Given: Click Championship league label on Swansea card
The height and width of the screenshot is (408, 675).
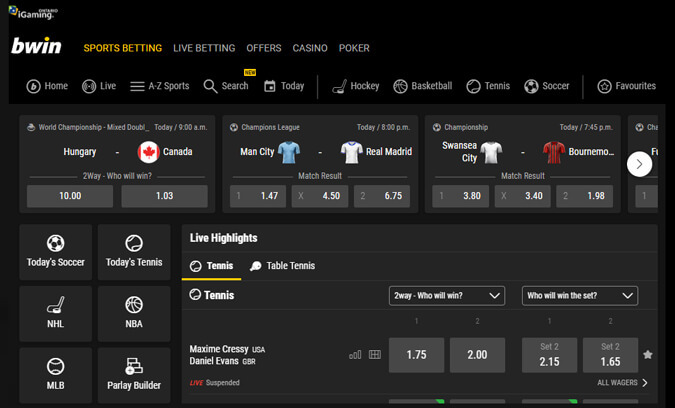Looking at the screenshot, I should tap(466, 127).
